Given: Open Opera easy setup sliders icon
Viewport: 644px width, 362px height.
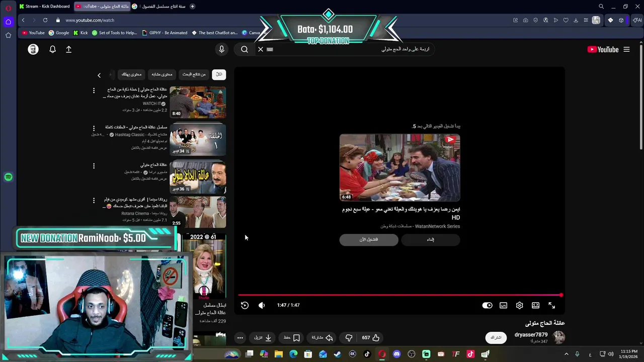Looking at the screenshot, I should 586,20.
